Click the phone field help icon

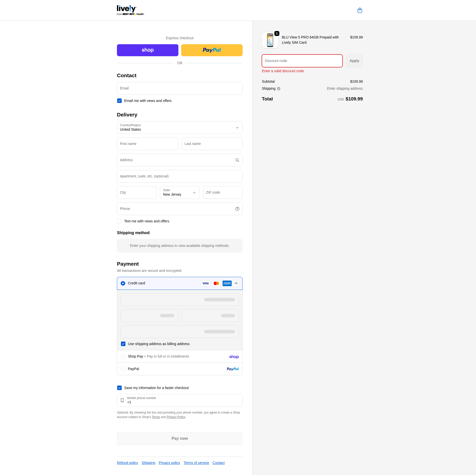[237, 209]
